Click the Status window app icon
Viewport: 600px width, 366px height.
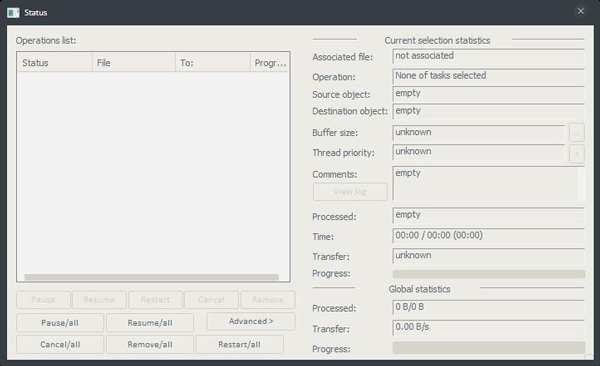coord(13,12)
